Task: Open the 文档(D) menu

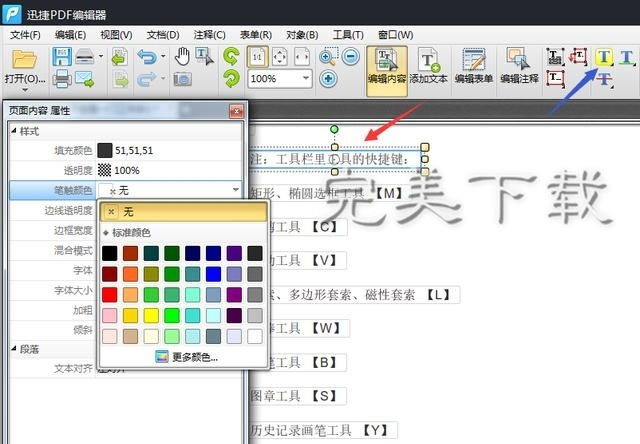Action: click(x=163, y=35)
